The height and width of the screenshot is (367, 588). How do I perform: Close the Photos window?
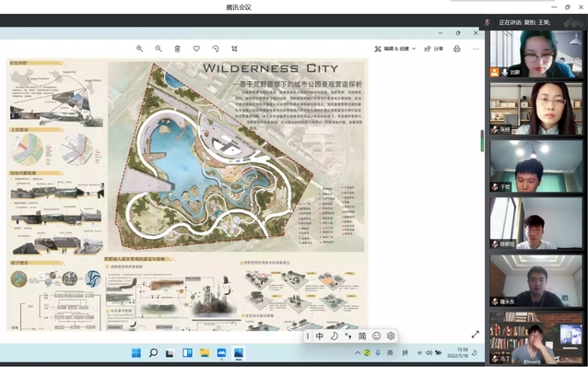(x=476, y=33)
